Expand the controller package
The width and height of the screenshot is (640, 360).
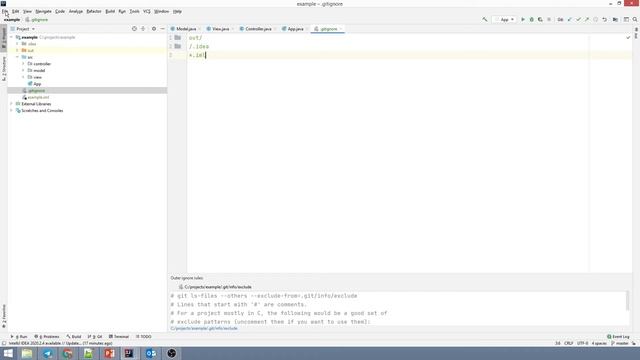(23, 64)
